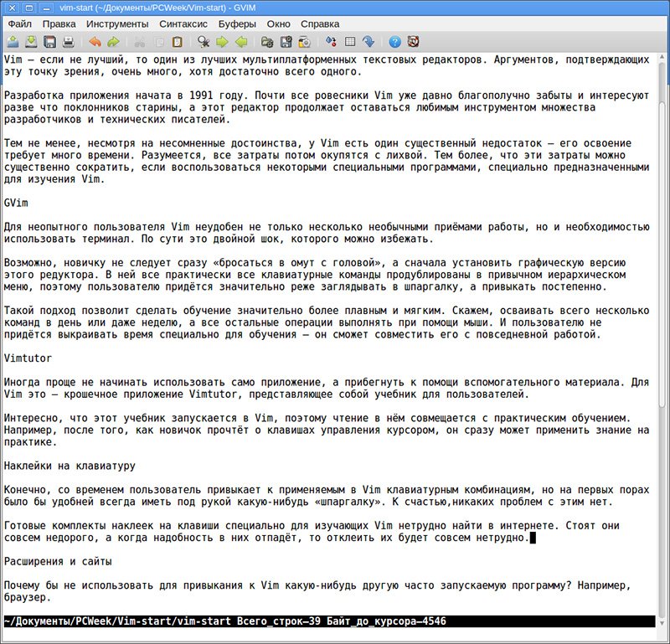The height and width of the screenshot is (644, 670).
Task: Open the Буферы menu
Action: click(237, 24)
